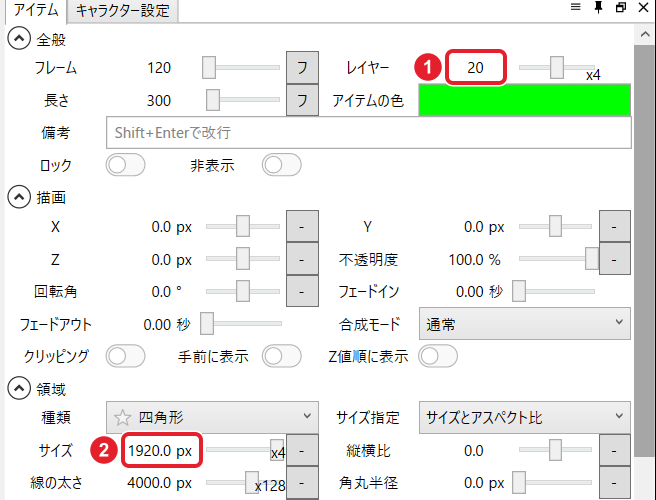Click the フレーム slider
Image resolution: width=656 pixels, height=500 pixels.
click(241, 67)
